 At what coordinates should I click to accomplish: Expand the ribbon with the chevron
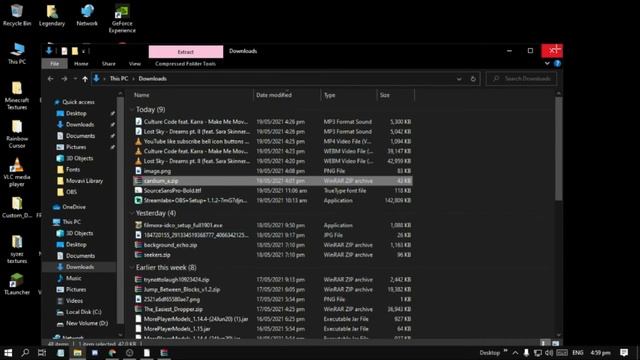point(547,63)
